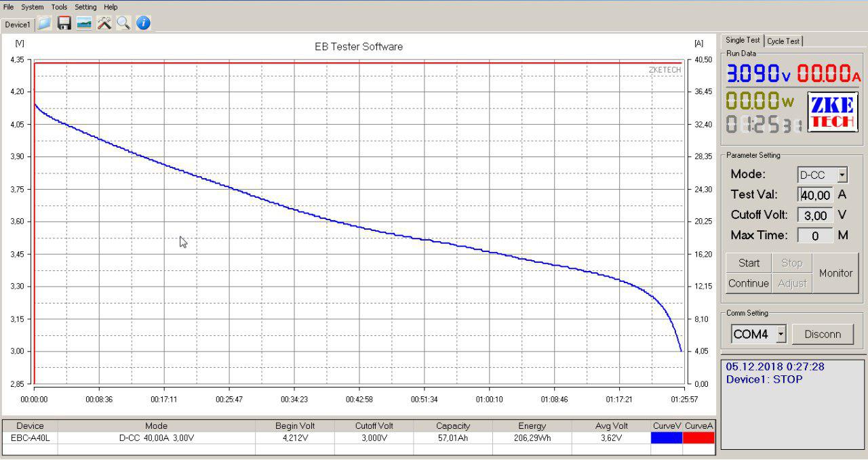Click the picture export icon in toolbar

pyautogui.click(x=84, y=24)
